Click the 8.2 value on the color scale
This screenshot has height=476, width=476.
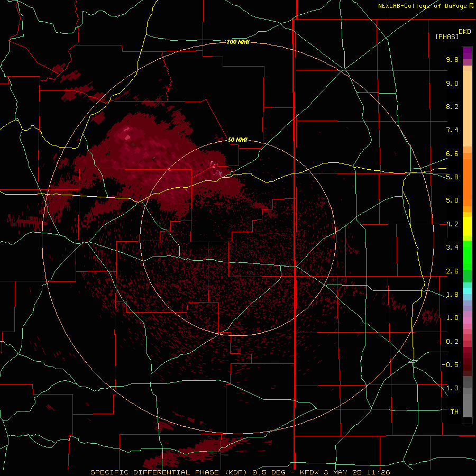pos(452,106)
